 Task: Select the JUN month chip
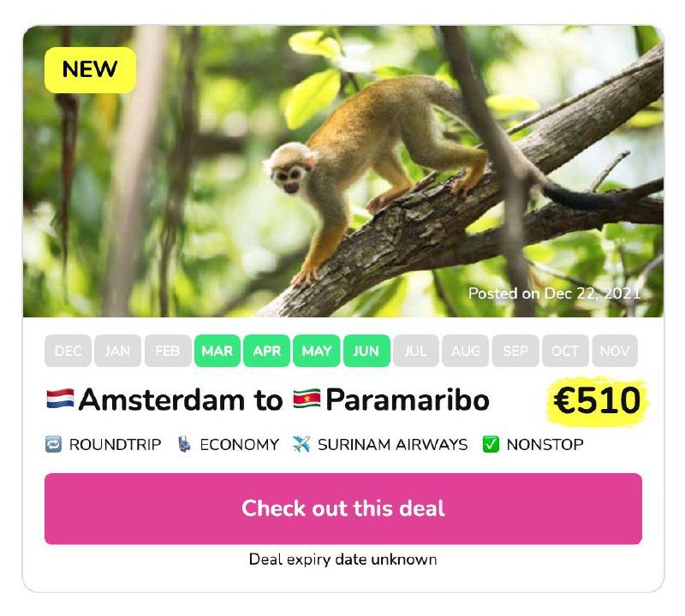tap(366, 351)
